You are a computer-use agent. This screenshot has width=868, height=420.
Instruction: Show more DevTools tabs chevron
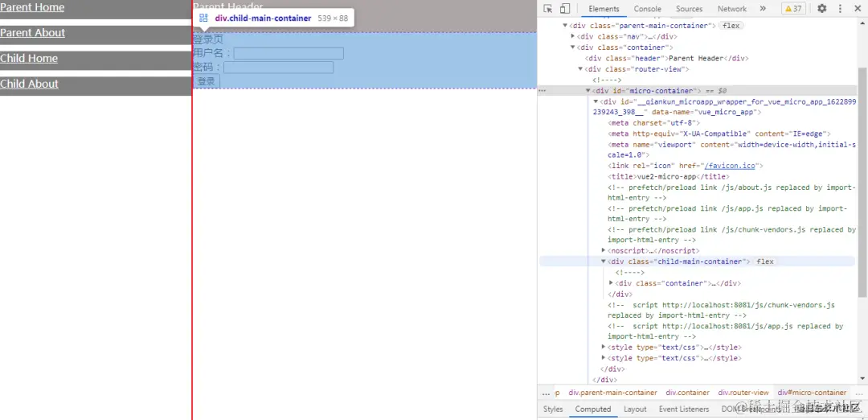[x=762, y=8]
